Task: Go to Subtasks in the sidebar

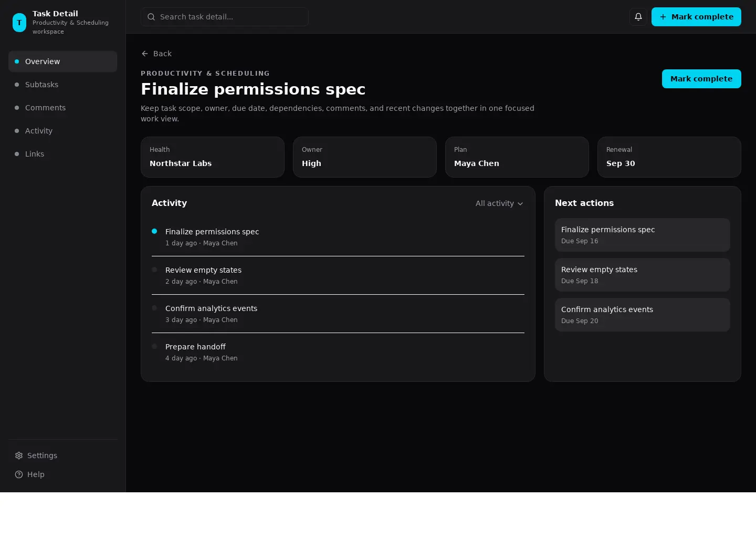Action: coord(63,85)
